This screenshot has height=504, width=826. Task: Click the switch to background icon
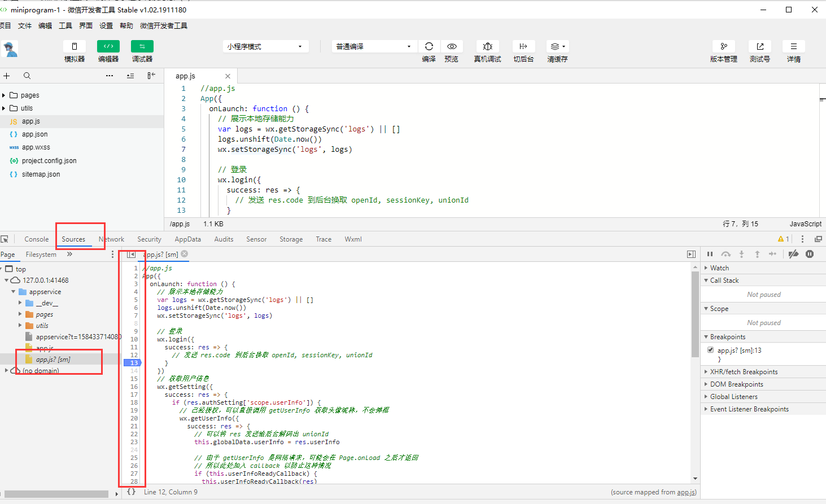tap(523, 46)
